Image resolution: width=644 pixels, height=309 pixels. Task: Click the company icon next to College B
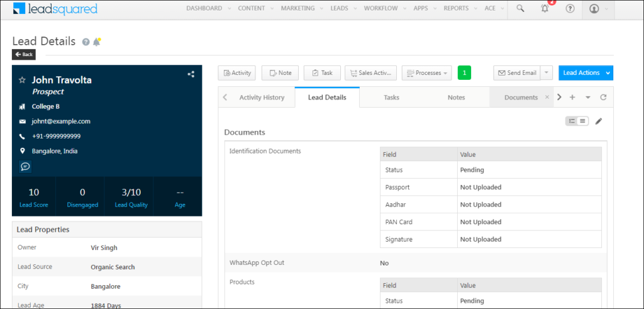(22, 107)
